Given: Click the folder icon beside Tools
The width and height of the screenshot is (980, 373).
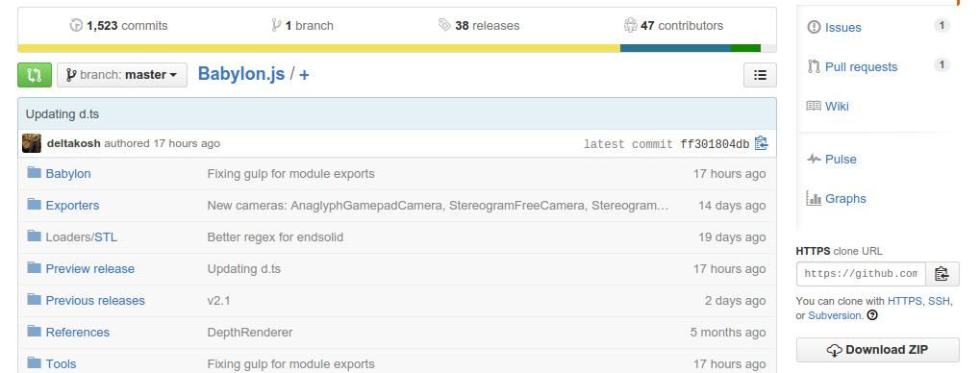Looking at the screenshot, I should [35, 363].
